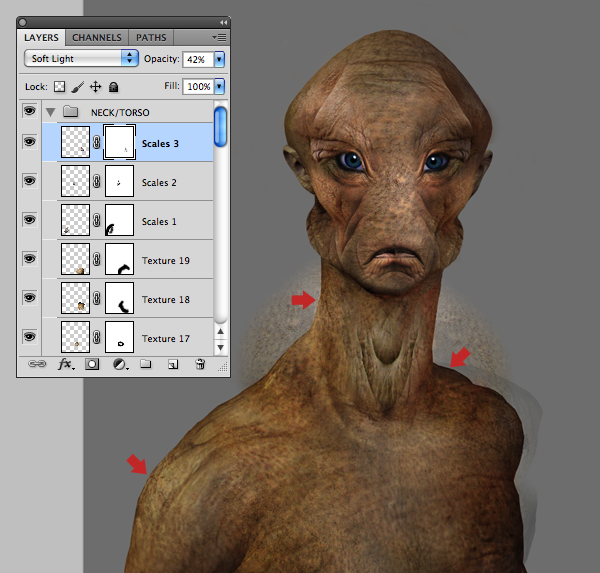Toggle the Scales 1 mask link icon

click(97, 220)
